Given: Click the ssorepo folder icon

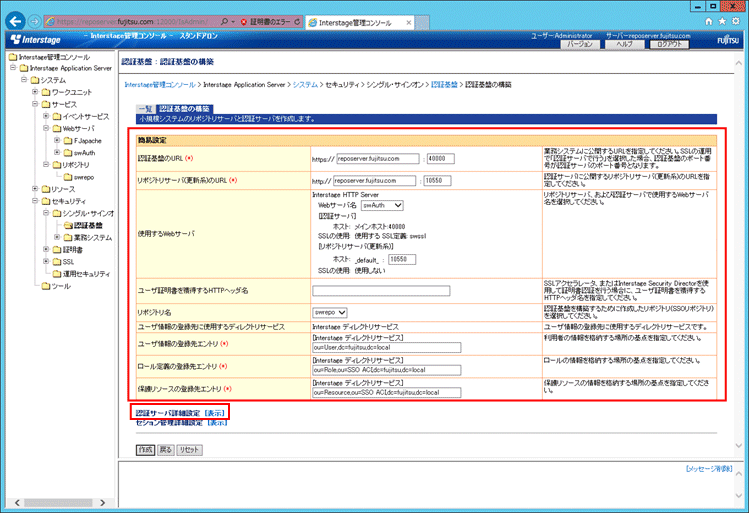Looking at the screenshot, I should pyautogui.click(x=68, y=177).
